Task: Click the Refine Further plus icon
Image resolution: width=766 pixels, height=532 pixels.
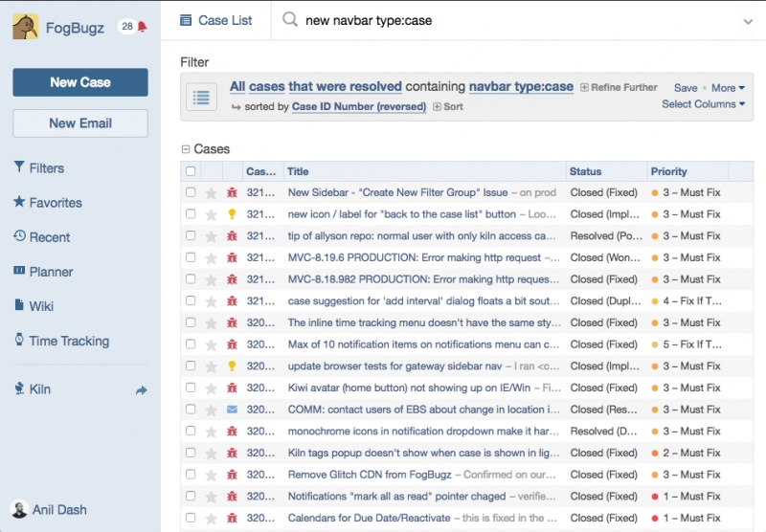Action: 584,87
